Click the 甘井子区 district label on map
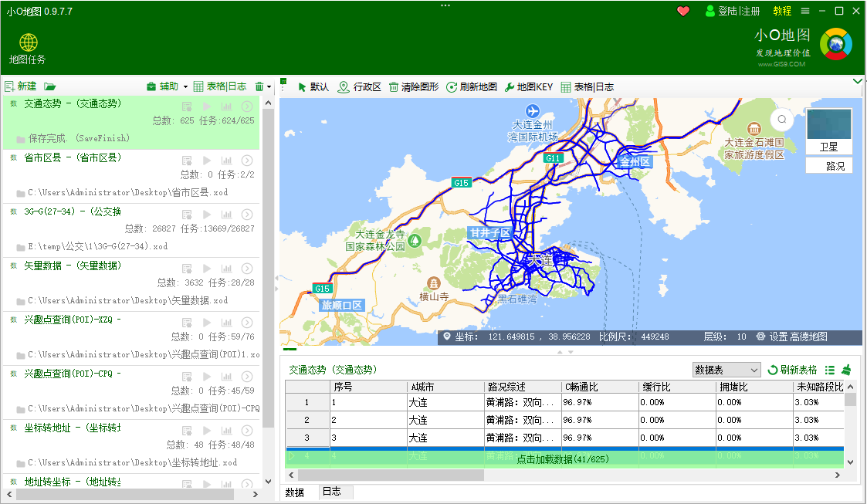The image size is (867, 504). [490, 233]
